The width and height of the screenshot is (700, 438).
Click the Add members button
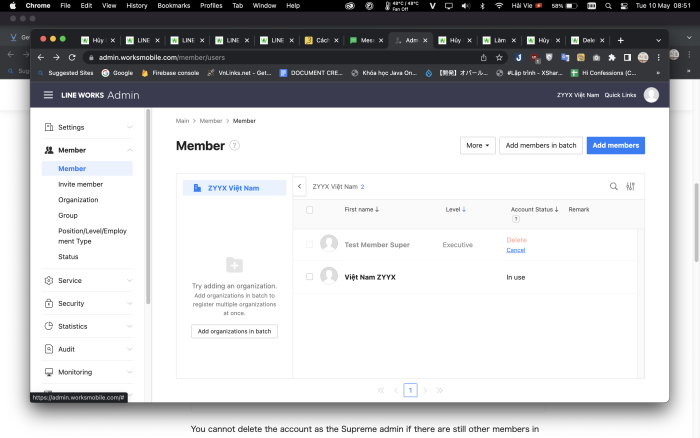coord(616,146)
